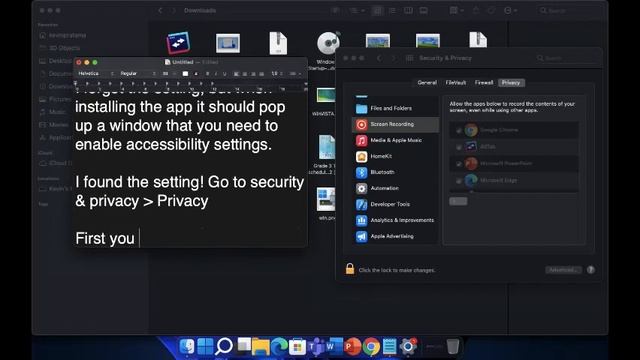Click the Finder window search field
Screen dimensions: 640x360
click(568, 11)
